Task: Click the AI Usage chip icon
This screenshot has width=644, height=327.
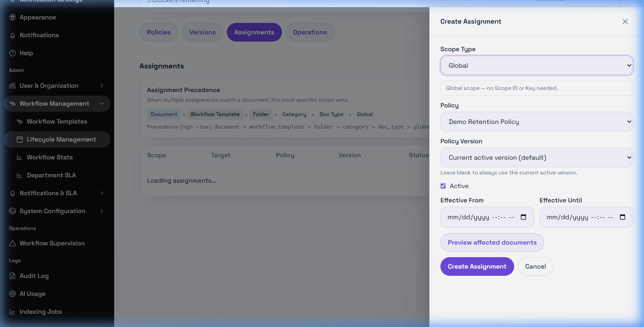Action: 13,294
